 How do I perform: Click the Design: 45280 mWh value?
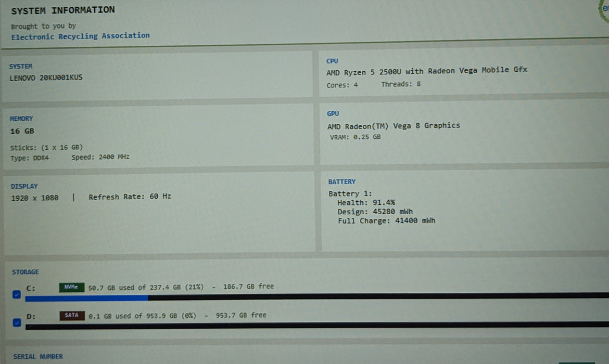coord(375,212)
